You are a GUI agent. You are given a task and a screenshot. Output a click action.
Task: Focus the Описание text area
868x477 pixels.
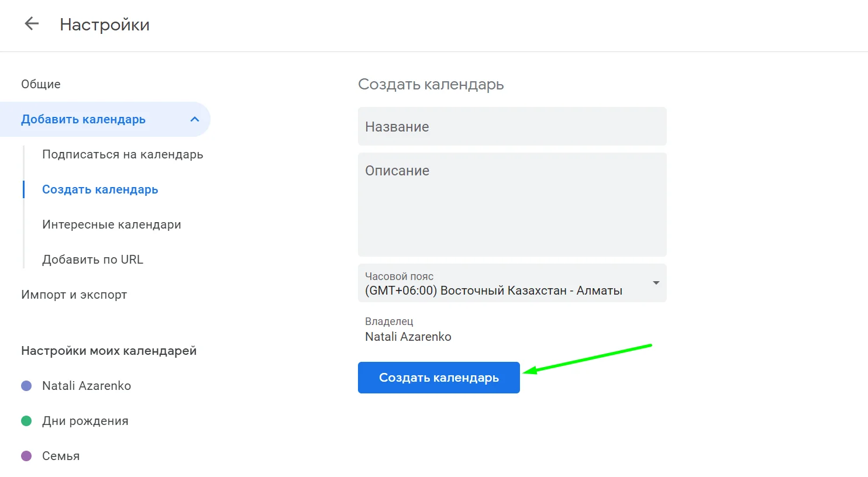pyautogui.click(x=512, y=204)
